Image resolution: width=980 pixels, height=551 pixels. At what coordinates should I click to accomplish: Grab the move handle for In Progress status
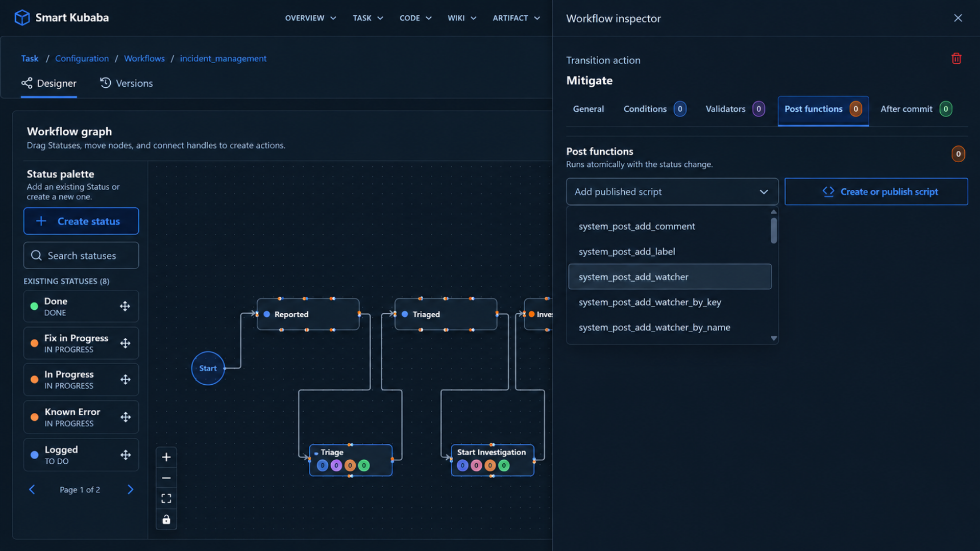(x=125, y=380)
